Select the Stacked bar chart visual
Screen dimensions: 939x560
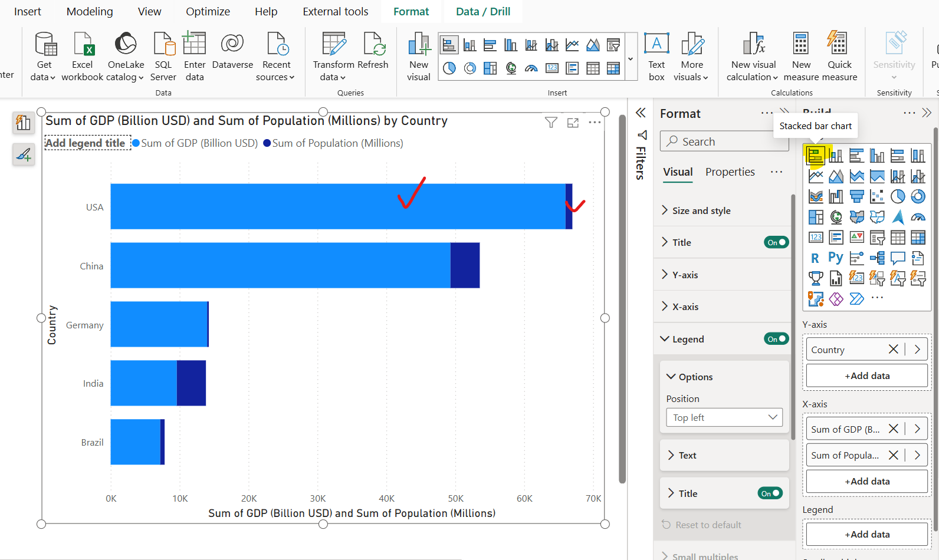(x=816, y=156)
